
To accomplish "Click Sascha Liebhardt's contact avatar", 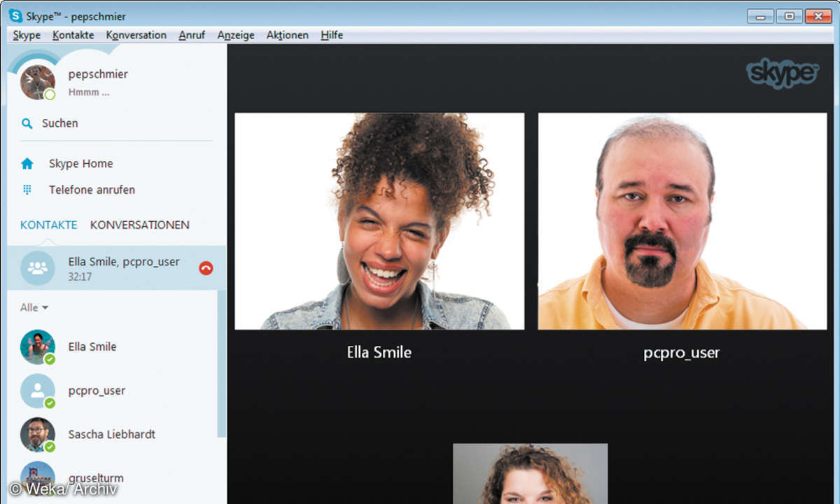I will [x=37, y=435].
